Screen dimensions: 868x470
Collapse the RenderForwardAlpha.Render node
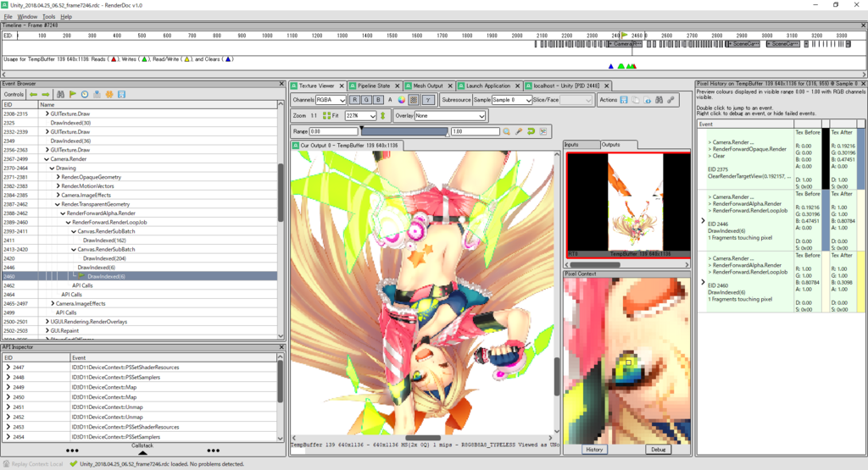point(63,213)
